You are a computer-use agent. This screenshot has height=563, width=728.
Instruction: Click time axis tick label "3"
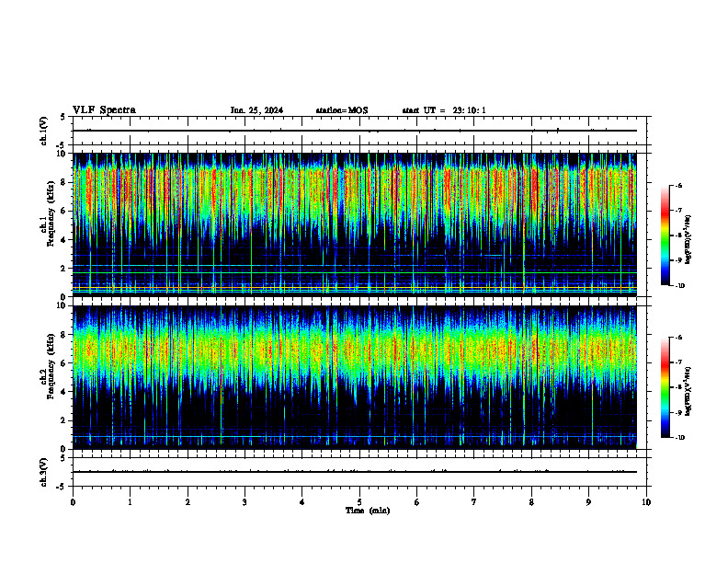(x=245, y=502)
